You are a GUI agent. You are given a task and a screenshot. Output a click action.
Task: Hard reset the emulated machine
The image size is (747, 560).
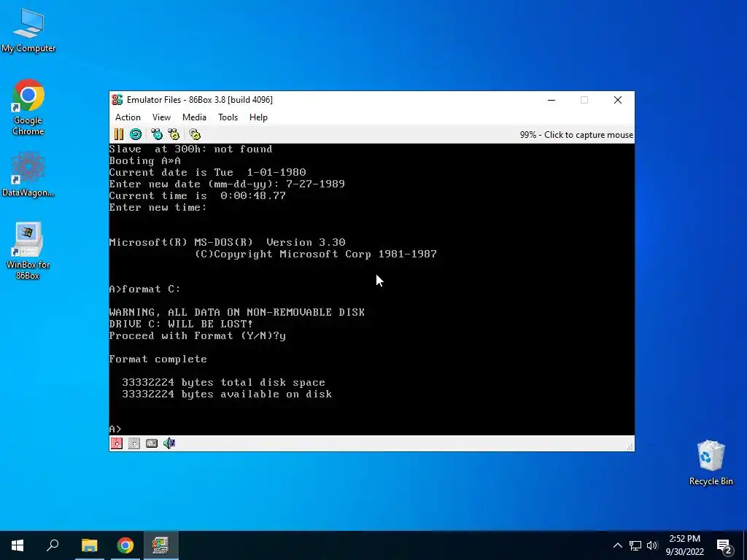[136, 134]
